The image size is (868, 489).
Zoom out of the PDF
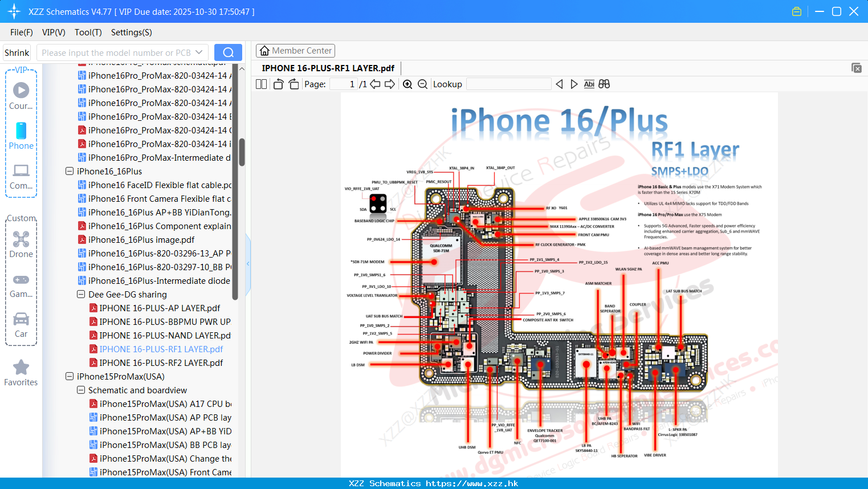(422, 84)
